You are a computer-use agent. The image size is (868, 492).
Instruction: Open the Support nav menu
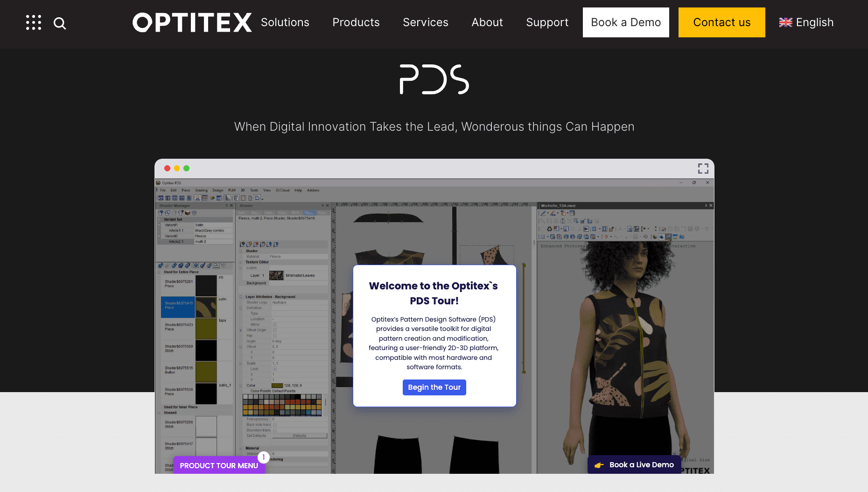tap(547, 22)
